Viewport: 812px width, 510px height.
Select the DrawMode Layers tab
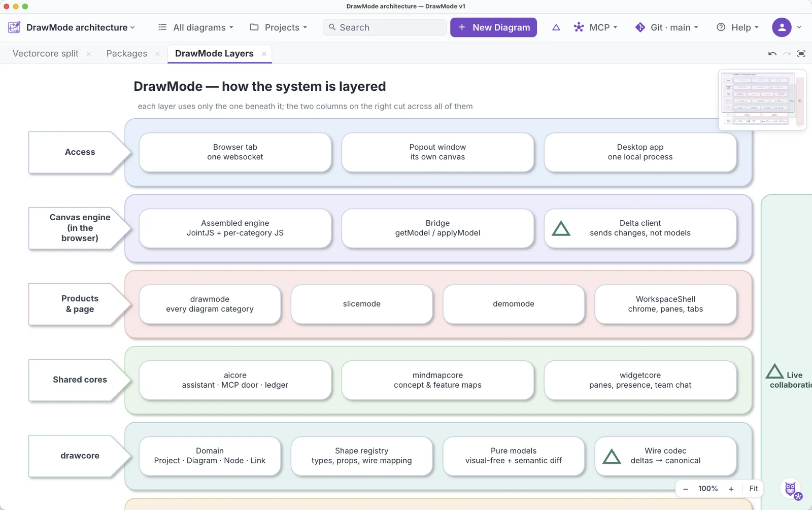(214, 54)
